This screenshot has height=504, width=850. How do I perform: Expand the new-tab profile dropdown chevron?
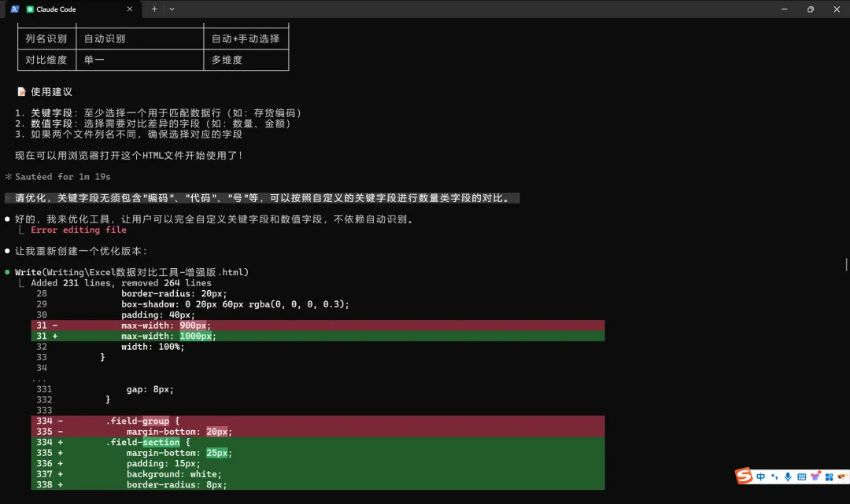[x=172, y=9]
